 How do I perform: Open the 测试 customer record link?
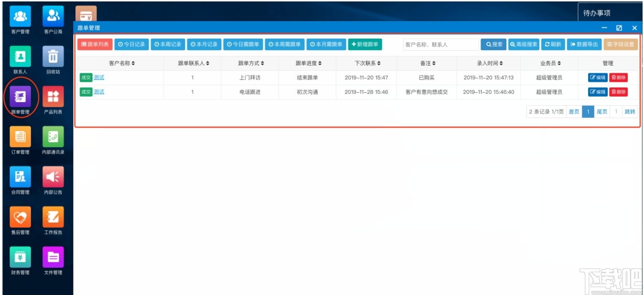98,77
